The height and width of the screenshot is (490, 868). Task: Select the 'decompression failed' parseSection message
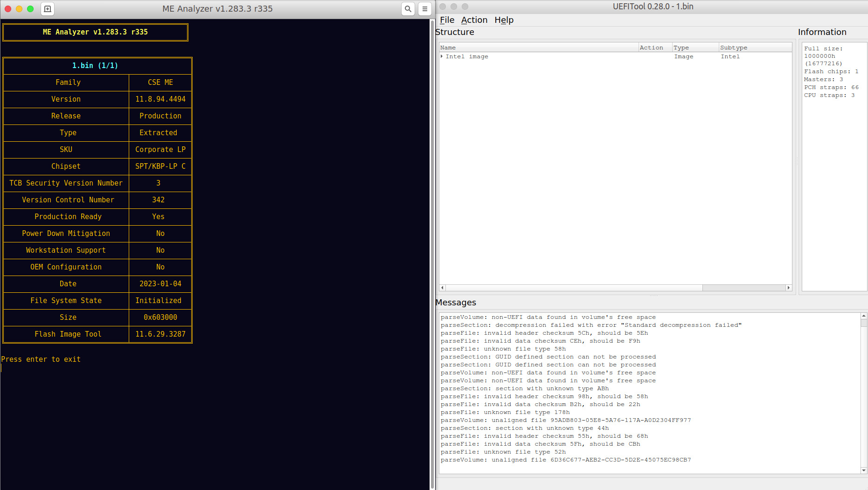[x=591, y=325]
